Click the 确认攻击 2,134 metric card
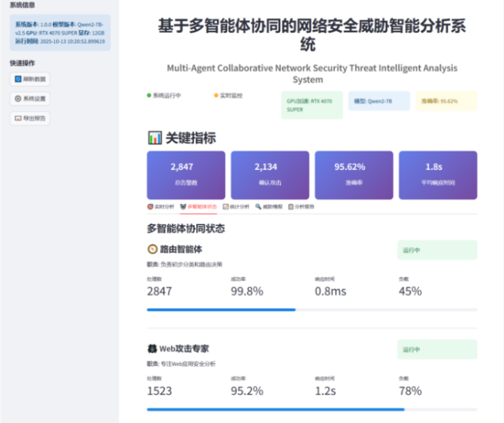504x423 pixels. click(269, 175)
